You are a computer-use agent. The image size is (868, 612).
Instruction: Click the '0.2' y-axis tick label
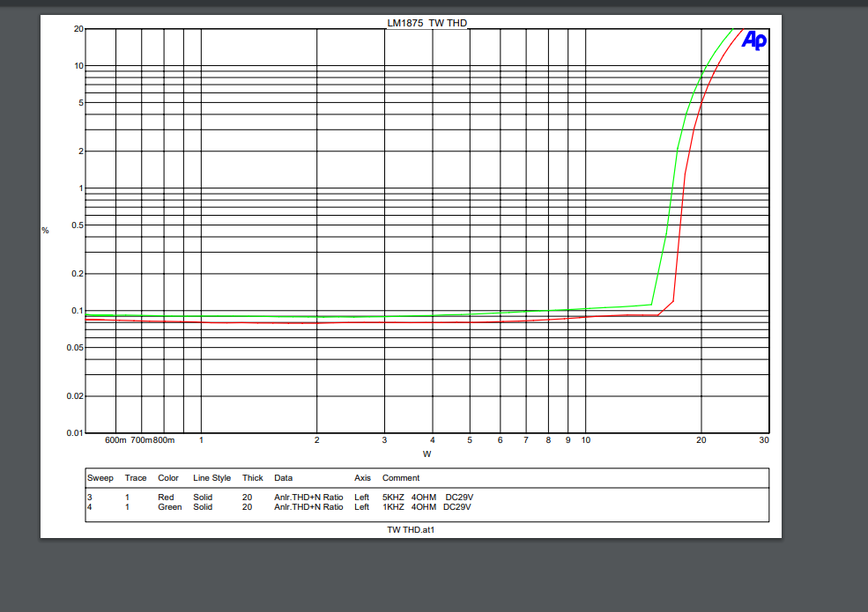[x=78, y=273]
